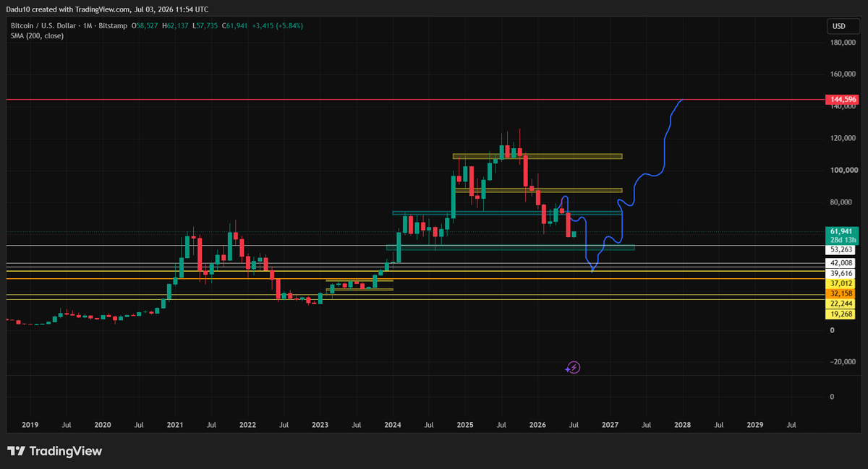Click the yellow 22,244 price label
Screen dimensions: 868x469
pyautogui.click(x=839, y=305)
